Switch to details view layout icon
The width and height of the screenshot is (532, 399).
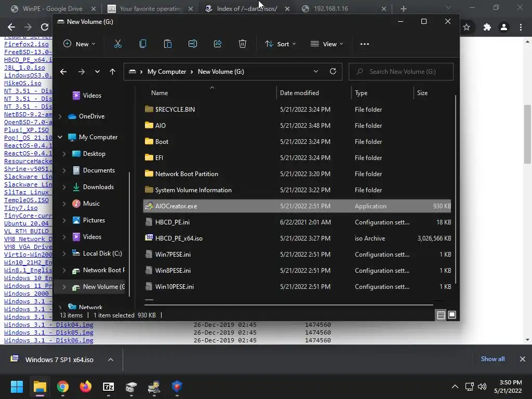[441, 315]
